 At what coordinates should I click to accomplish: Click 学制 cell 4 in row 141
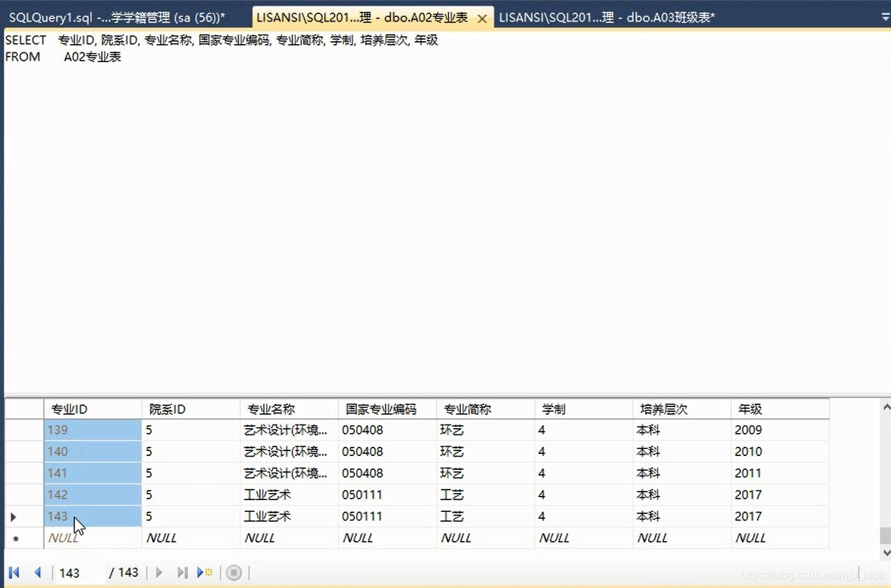tap(584, 473)
